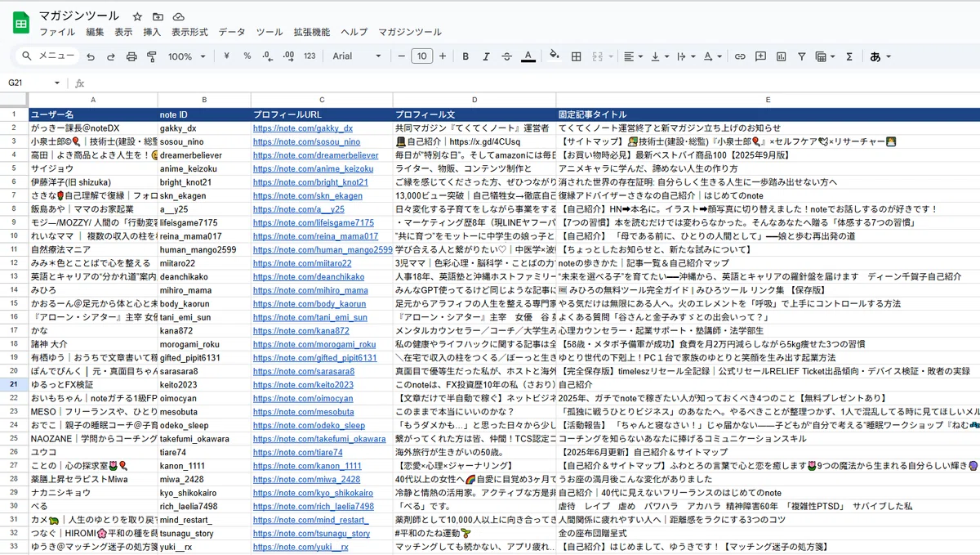The image size is (980, 555).
Task: Open the text wrapping dropdown
Action: tap(685, 56)
